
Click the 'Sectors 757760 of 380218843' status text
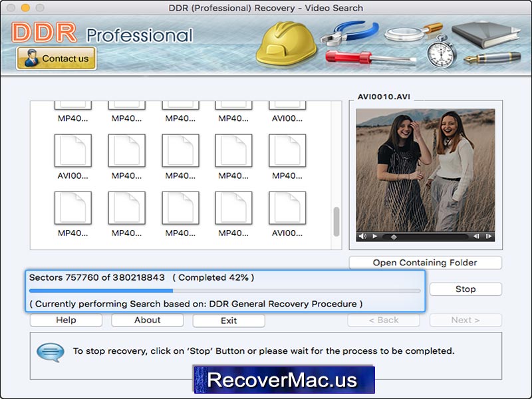click(x=96, y=277)
